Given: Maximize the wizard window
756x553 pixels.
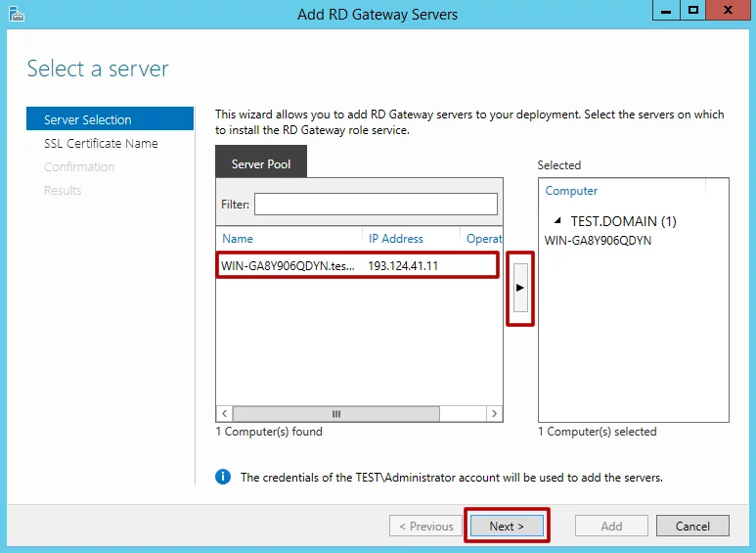Looking at the screenshot, I should click(693, 11).
